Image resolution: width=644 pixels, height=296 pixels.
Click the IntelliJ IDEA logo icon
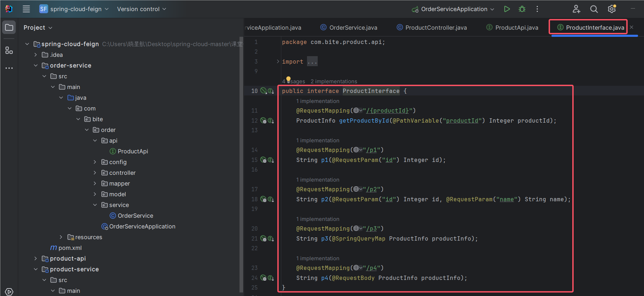click(9, 9)
